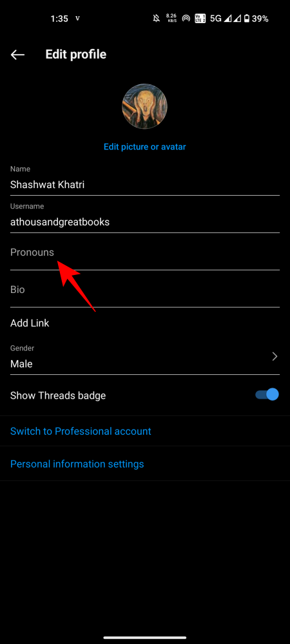Tap the back arrow icon
Viewport: 290px width, 644px height.
[17, 55]
